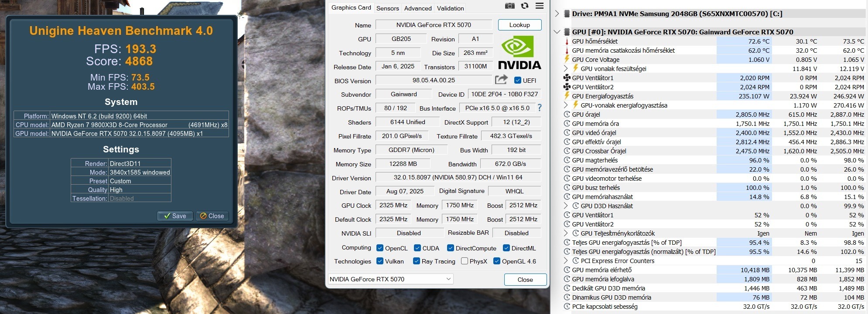Image resolution: width=868 pixels, height=314 pixels.
Task: Toggle the CUDA checkbox
Action: (417, 248)
